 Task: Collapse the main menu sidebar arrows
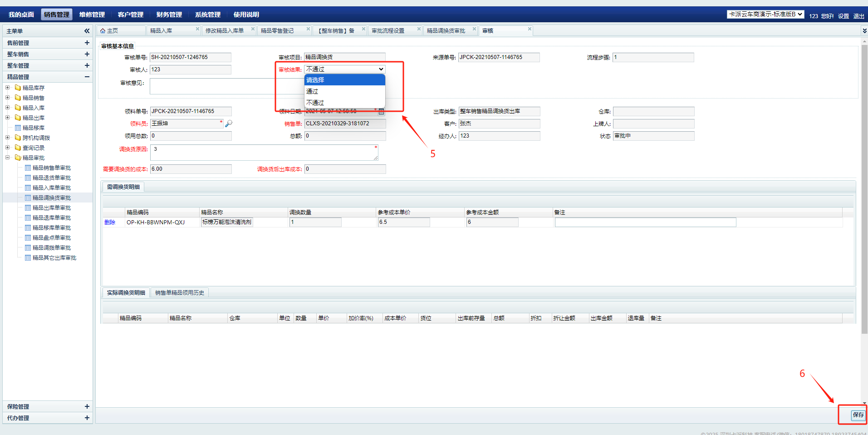click(x=87, y=31)
